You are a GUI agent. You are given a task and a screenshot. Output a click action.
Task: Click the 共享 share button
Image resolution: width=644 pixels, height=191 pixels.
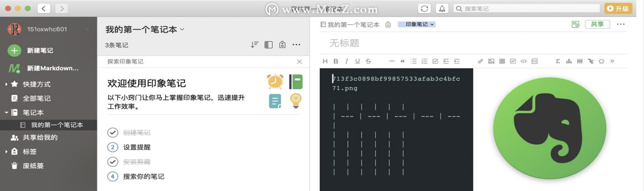tap(597, 24)
